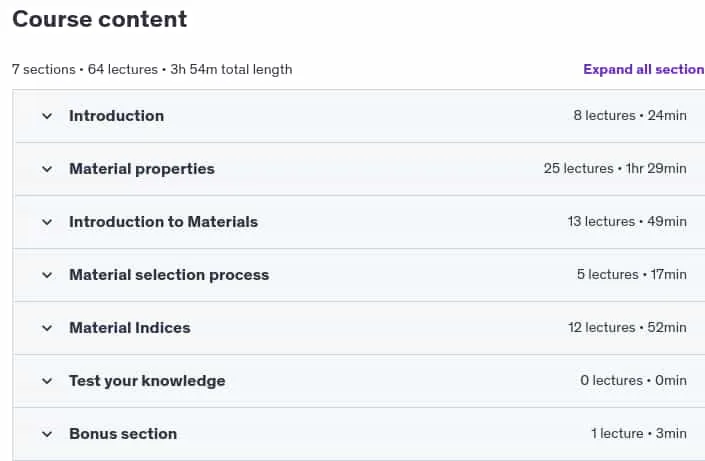This screenshot has width=705, height=461.
Task: Open the Bonus section title
Action: [x=123, y=434]
